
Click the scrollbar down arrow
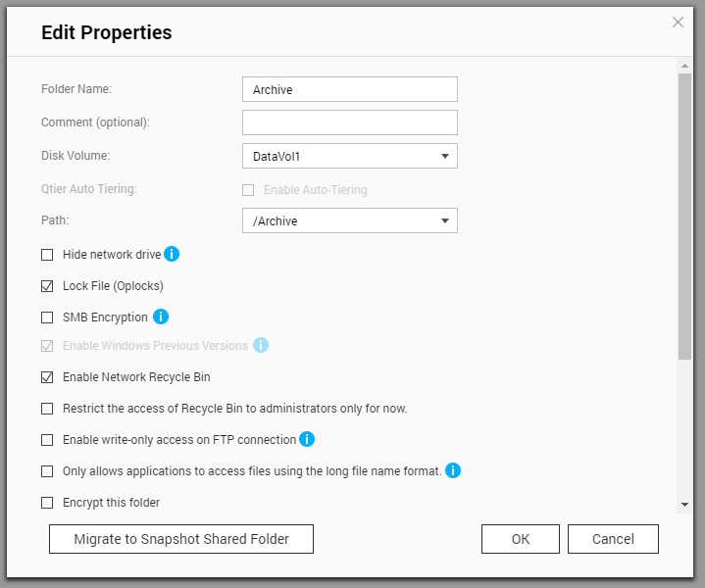tap(684, 504)
